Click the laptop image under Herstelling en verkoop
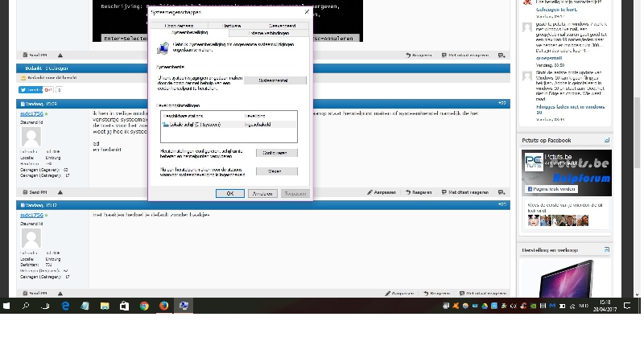Viewport: 644px width, 362px height. 567,279
